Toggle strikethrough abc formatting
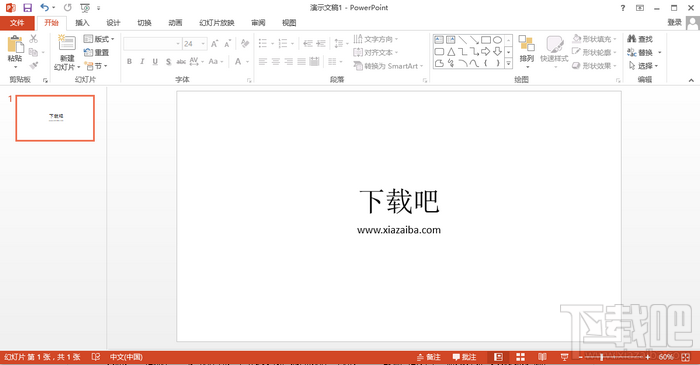Image resolution: width=700 pixels, height=365 pixels. (181, 62)
